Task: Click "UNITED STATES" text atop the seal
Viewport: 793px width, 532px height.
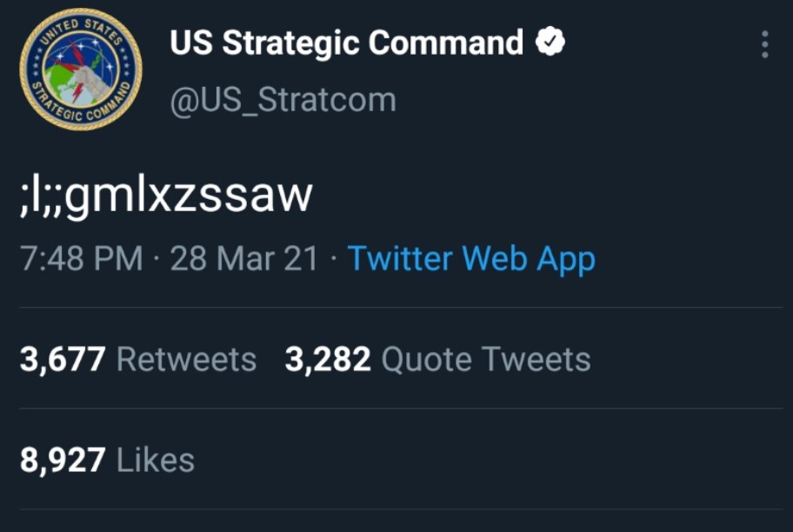Action: click(83, 24)
